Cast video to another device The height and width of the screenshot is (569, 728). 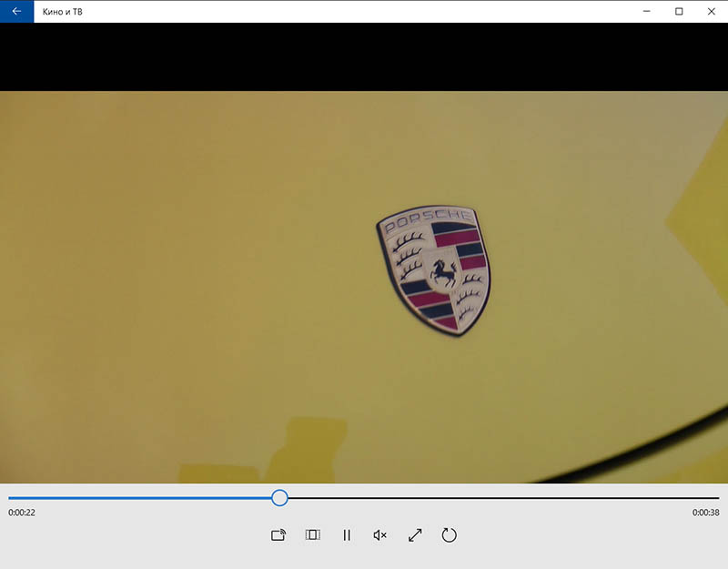278,535
